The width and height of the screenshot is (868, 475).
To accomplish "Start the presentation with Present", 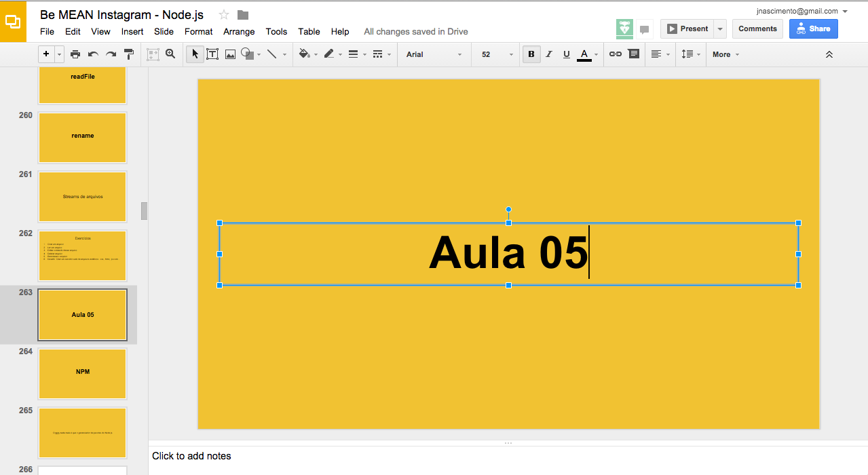I will (x=687, y=28).
